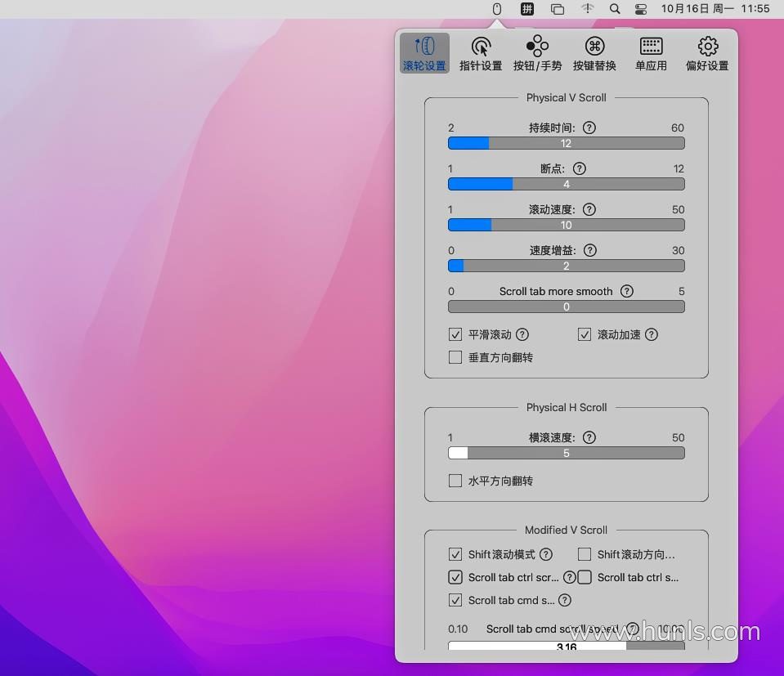Switch to the 单应用 tab
784x676 pixels.
click(x=651, y=53)
